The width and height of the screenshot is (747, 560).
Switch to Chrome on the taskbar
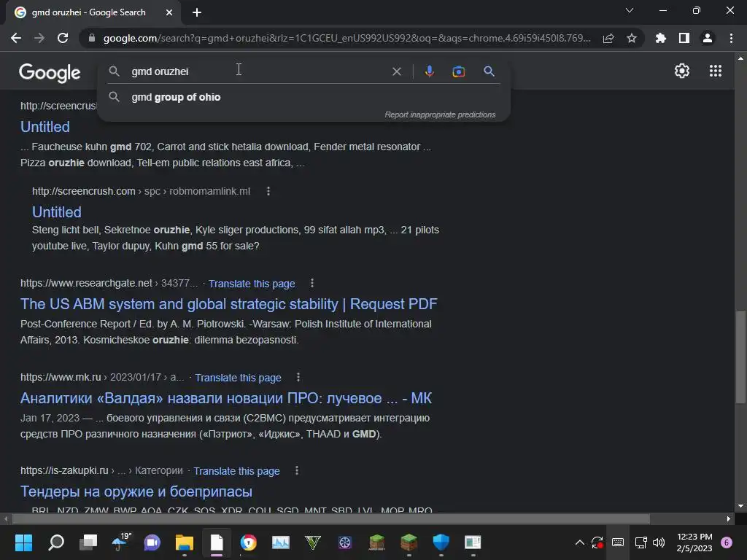(248, 542)
